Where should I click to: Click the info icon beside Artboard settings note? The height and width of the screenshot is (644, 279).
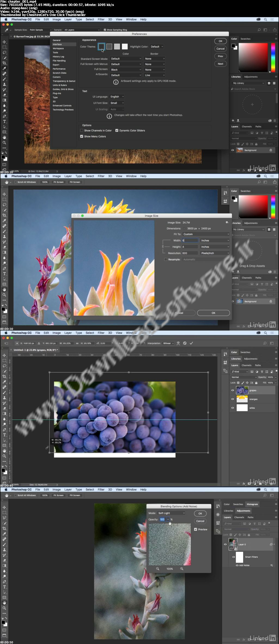point(116,82)
